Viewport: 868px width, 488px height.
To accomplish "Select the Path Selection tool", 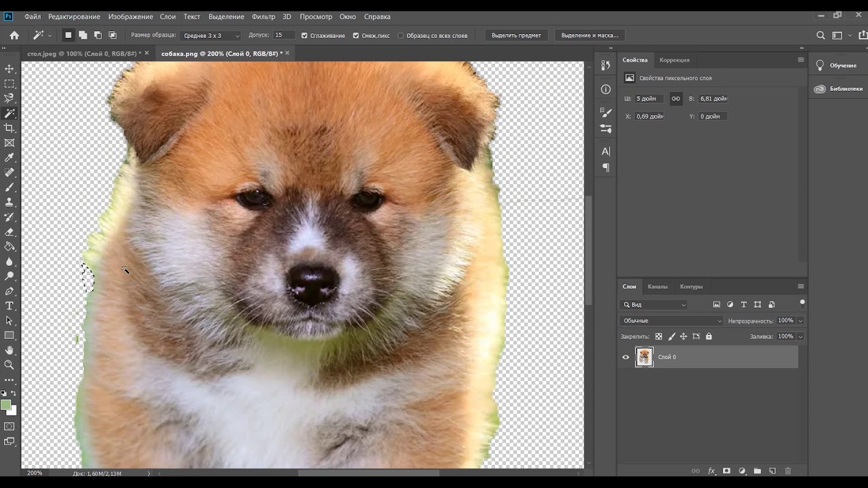I will 9,321.
